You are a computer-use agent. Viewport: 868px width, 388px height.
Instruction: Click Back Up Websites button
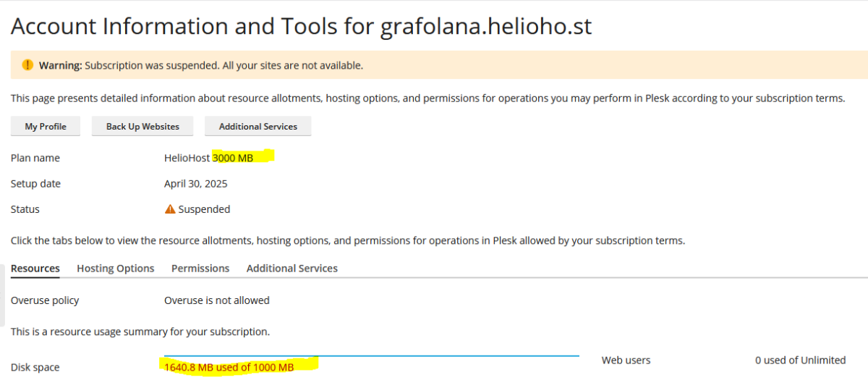(x=142, y=126)
